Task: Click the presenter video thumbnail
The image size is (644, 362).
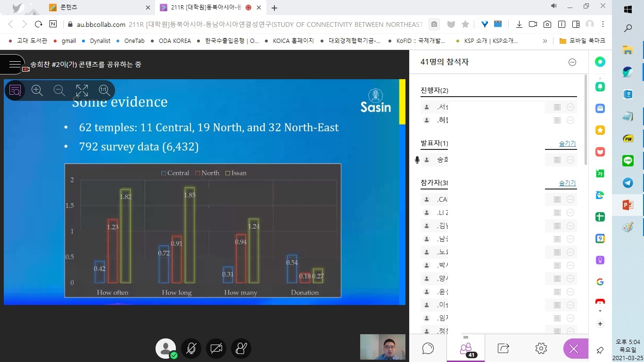Action: [x=382, y=347]
